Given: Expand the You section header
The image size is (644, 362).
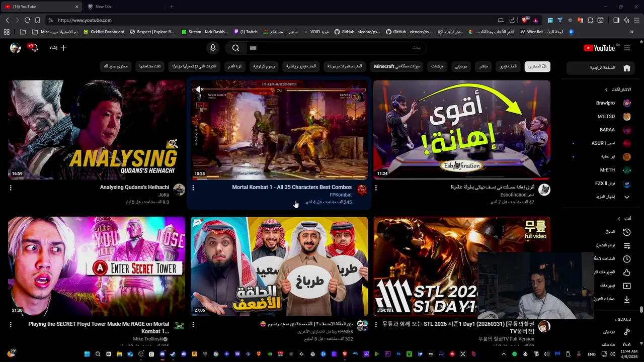Looking at the screenshot, I should click(x=624, y=218).
